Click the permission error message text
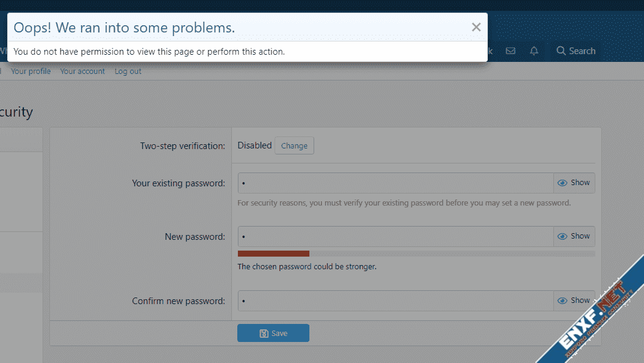This screenshot has height=363, width=644. click(149, 52)
